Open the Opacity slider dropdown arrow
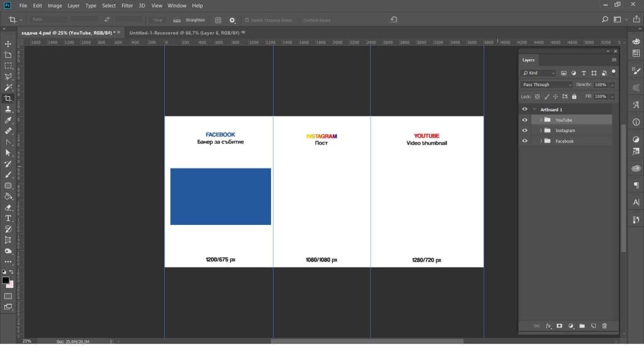The width and height of the screenshot is (644, 362). [x=612, y=85]
